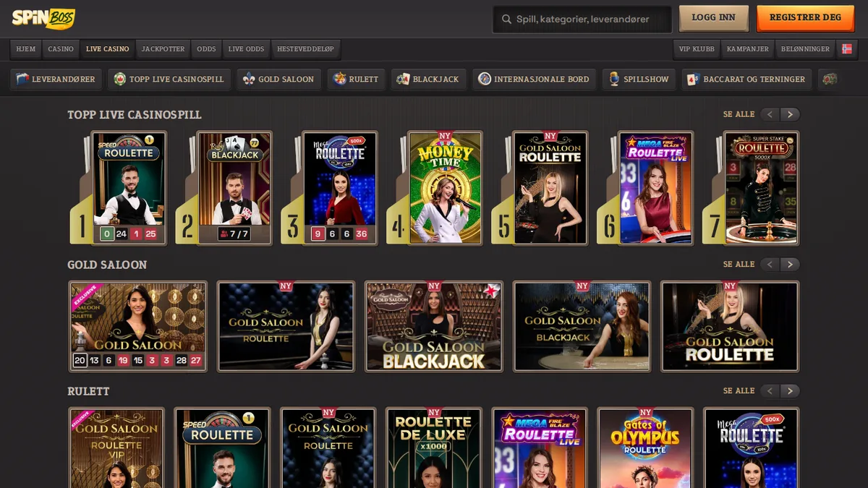Open the Kampanjer page
868x488 pixels.
(x=748, y=49)
